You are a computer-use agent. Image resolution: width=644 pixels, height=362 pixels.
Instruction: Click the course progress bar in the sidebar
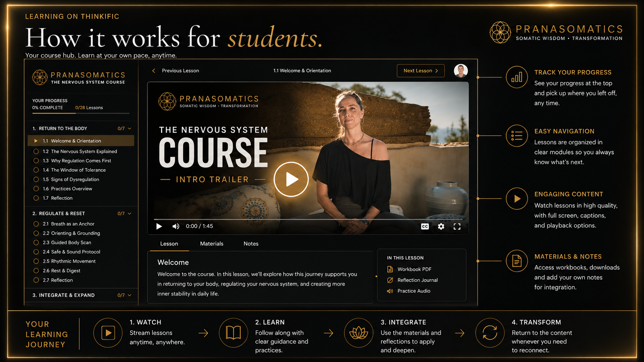81,113
